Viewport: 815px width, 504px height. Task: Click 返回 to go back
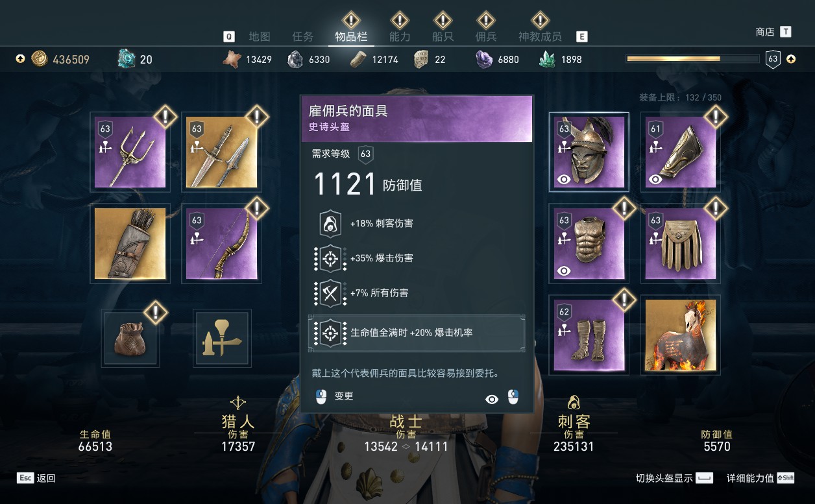pyautogui.click(x=46, y=478)
